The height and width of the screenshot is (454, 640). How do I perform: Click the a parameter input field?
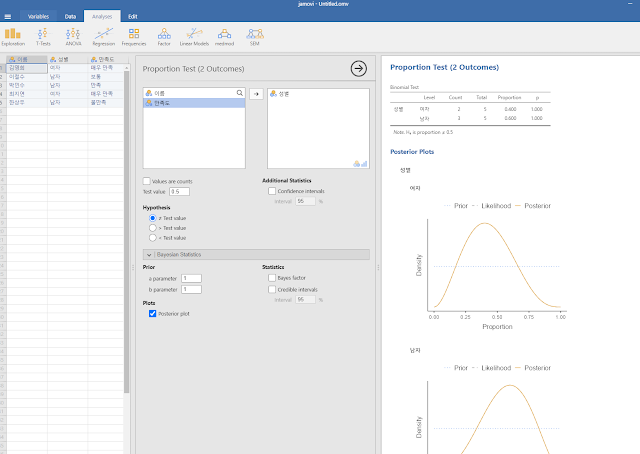[191, 278]
